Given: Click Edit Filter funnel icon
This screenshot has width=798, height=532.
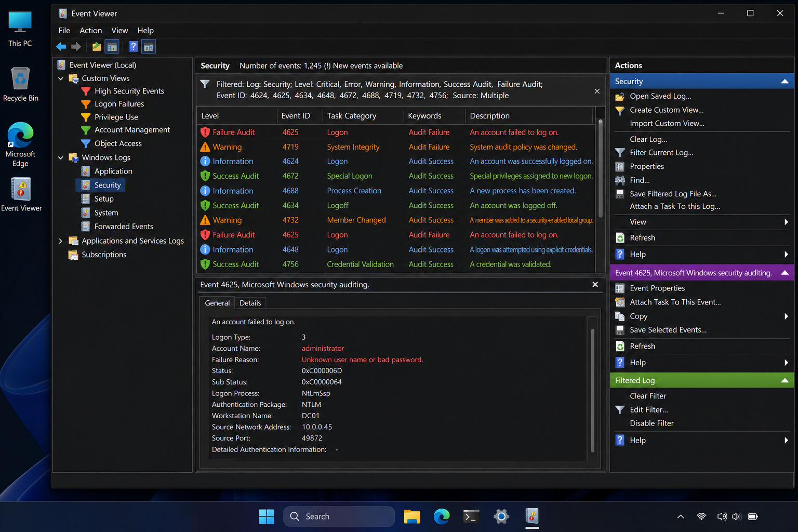Looking at the screenshot, I should tap(620, 410).
